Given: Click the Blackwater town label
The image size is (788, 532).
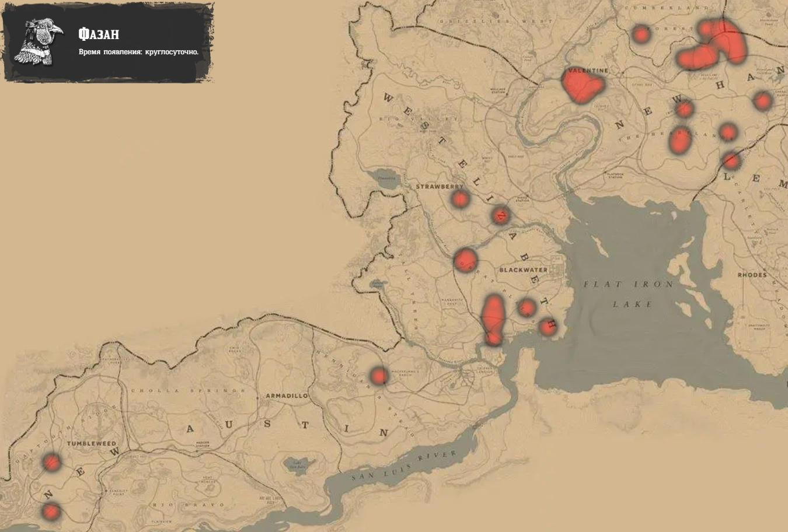Looking at the screenshot, I should (x=524, y=270).
